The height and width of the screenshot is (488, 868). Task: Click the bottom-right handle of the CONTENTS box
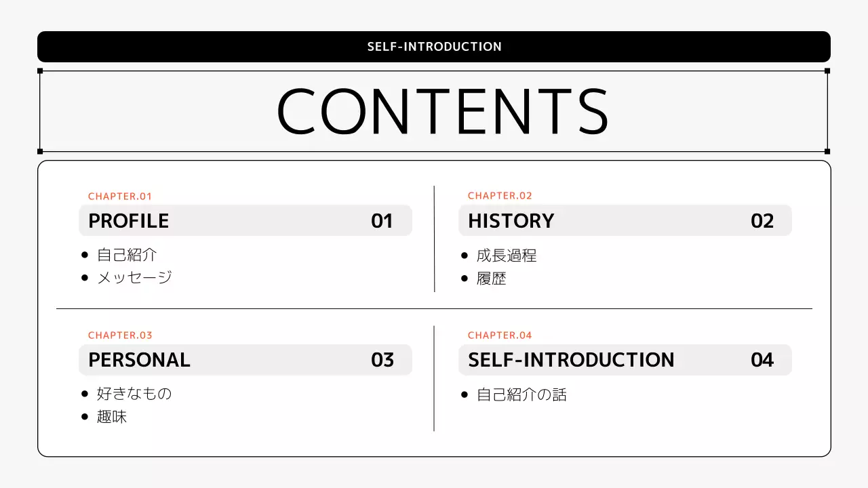click(x=827, y=151)
